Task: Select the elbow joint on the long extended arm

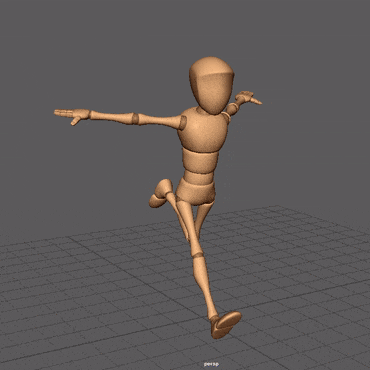Action: click(x=135, y=118)
